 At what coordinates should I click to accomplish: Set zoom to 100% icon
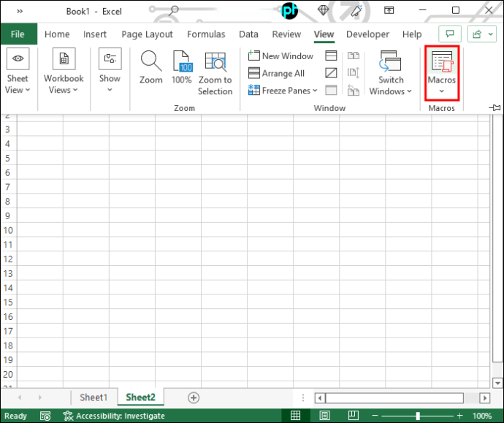(181, 67)
